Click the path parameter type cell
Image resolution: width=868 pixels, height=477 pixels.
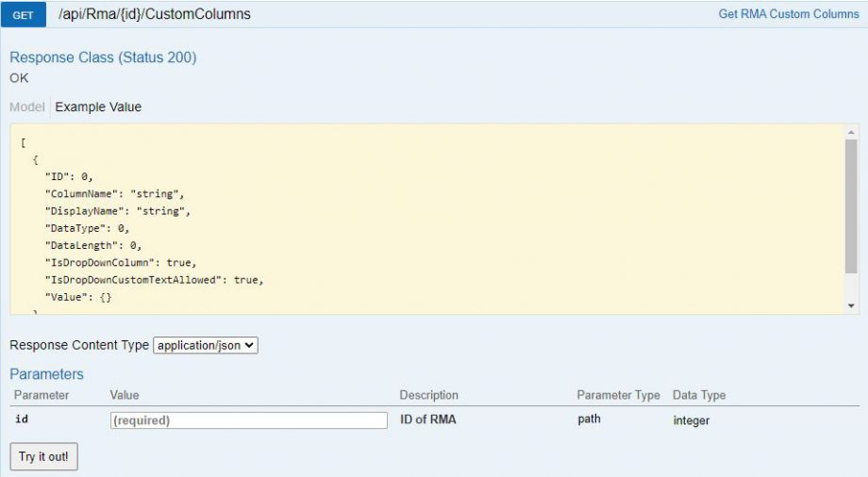589,419
